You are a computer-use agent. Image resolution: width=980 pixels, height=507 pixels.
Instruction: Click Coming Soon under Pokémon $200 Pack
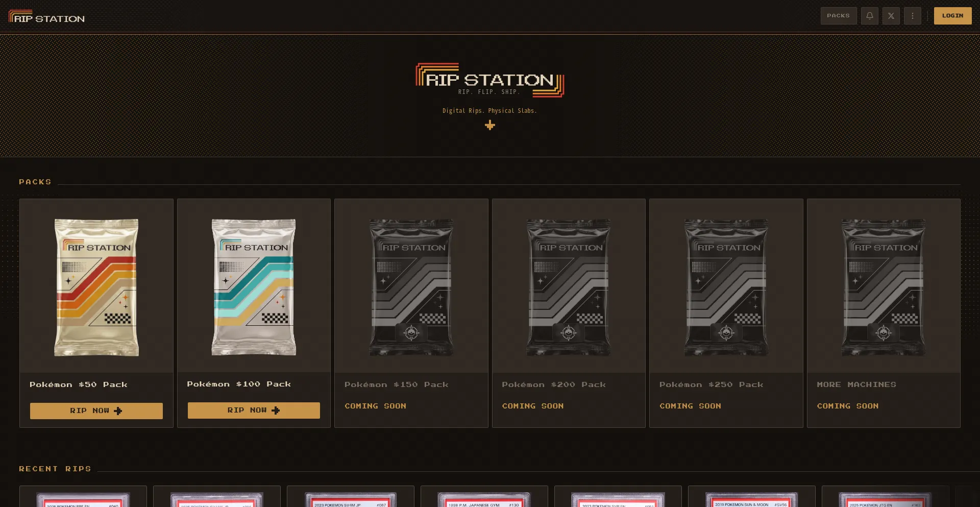coord(533,406)
